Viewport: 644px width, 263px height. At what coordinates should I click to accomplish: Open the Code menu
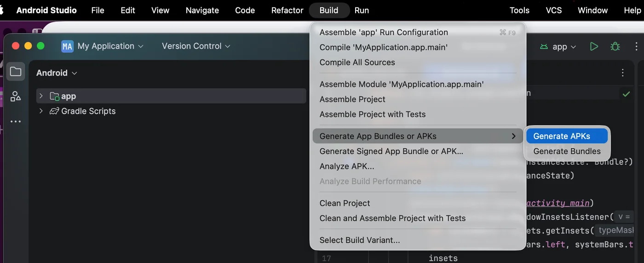[x=245, y=10]
